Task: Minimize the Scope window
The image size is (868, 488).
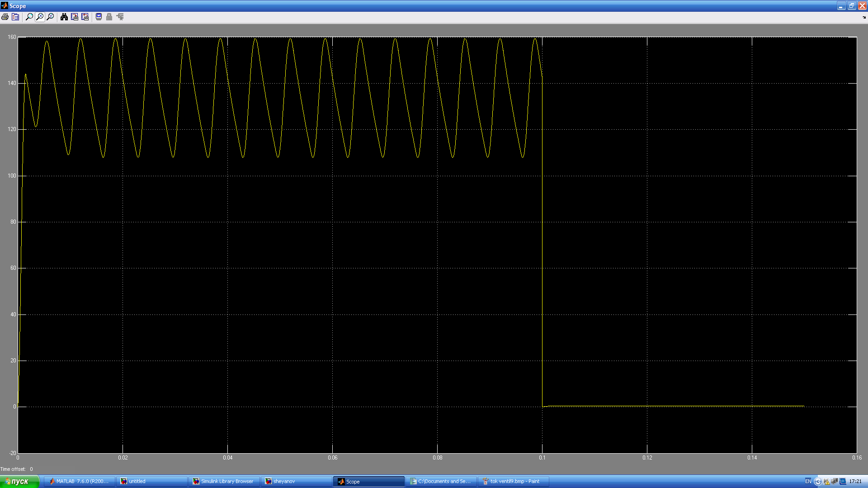Action: coord(841,6)
